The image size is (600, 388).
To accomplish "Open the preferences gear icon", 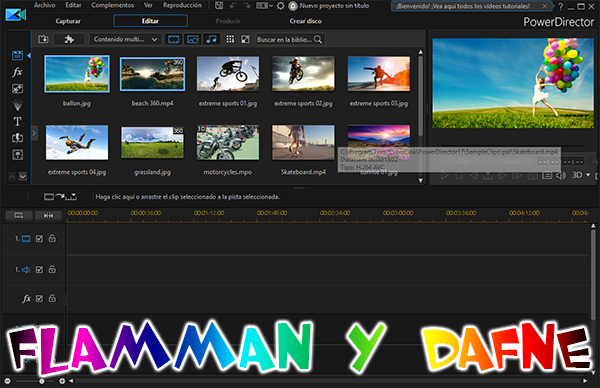I will [x=280, y=6].
